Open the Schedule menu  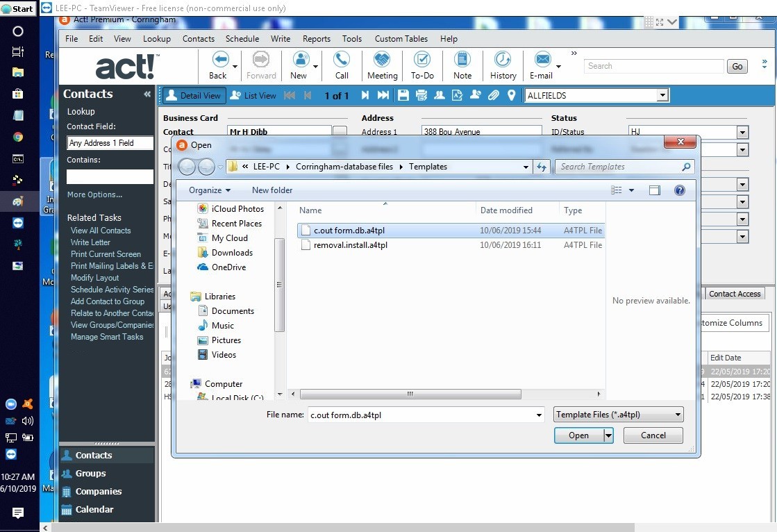[242, 39]
